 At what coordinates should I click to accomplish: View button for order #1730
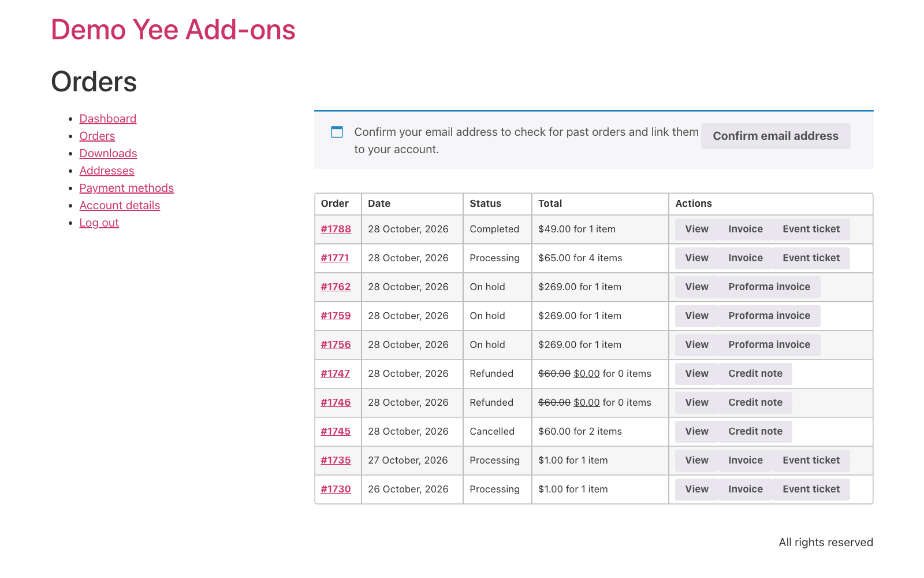[696, 489]
